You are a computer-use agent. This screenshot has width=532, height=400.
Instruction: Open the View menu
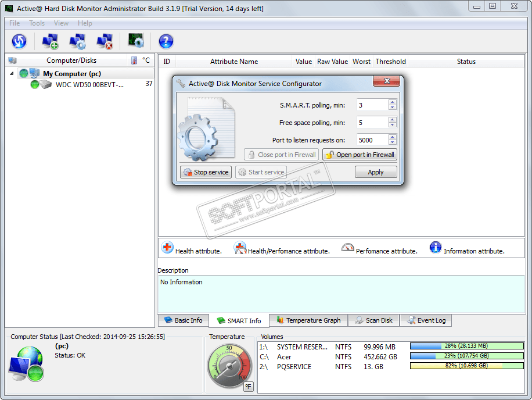pyautogui.click(x=61, y=23)
